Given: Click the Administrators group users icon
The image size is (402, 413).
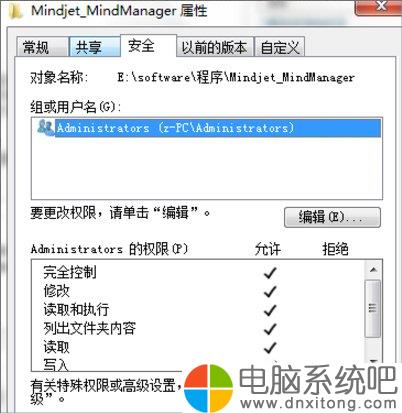Looking at the screenshot, I should [x=45, y=127].
